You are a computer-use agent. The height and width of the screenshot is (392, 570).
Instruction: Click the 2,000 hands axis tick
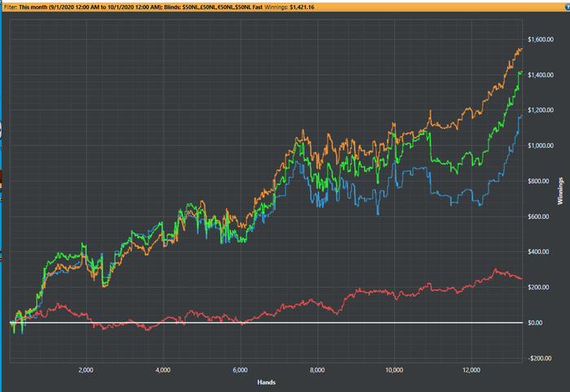point(85,370)
